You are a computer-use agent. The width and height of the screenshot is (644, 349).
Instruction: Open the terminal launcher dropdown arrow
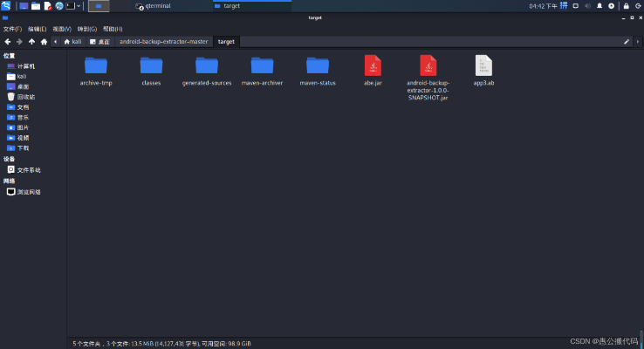(x=79, y=6)
